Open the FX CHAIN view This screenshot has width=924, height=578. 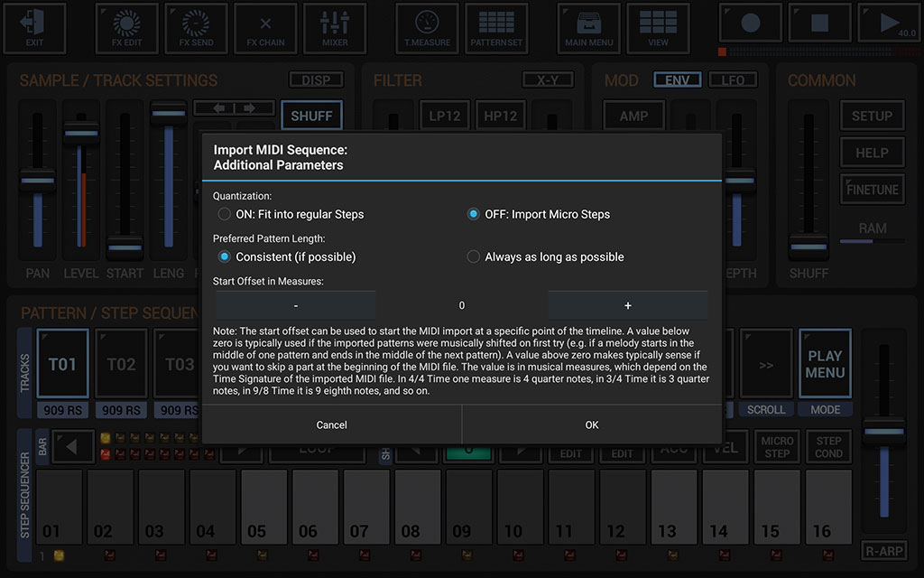tap(265, 28)
